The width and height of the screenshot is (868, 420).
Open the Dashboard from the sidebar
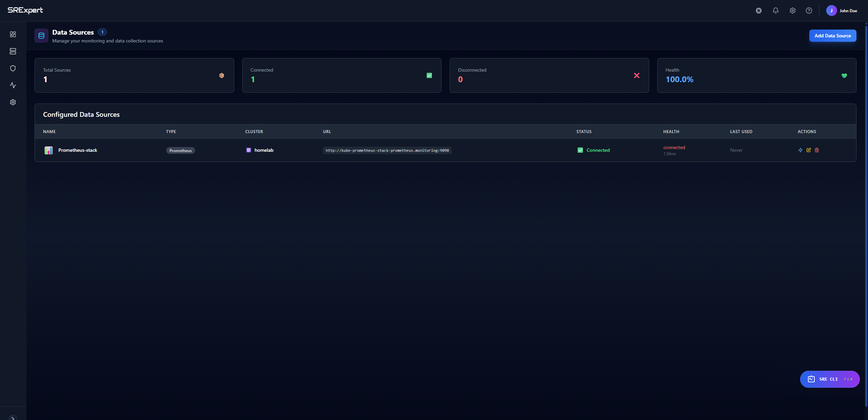tap(13, 34)
